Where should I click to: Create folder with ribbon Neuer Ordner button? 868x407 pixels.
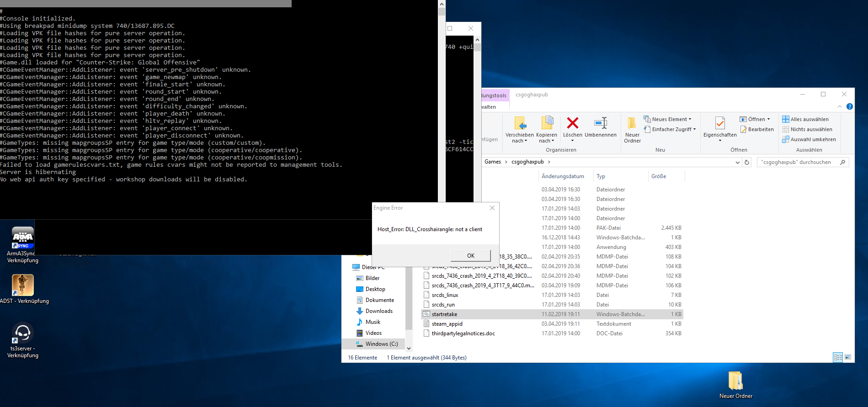[x=632, y=130]
